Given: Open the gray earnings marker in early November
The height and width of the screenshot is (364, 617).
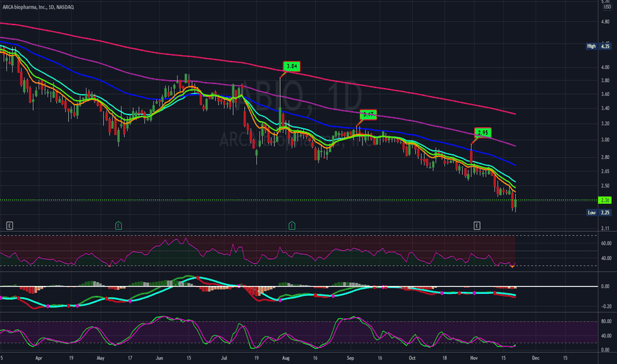Looking at the screenshot, I should [477, 226].
